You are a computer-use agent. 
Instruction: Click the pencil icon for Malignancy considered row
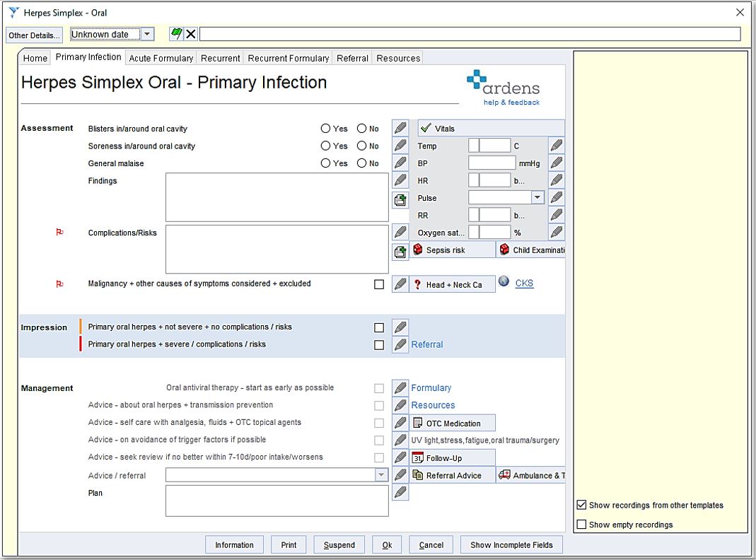click(400, 284)
